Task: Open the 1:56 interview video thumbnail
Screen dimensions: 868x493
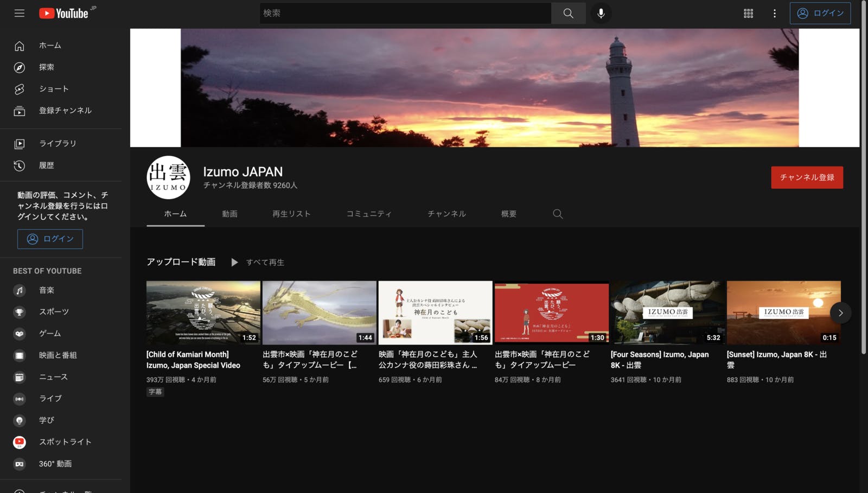Action: [x=436, y=312]
